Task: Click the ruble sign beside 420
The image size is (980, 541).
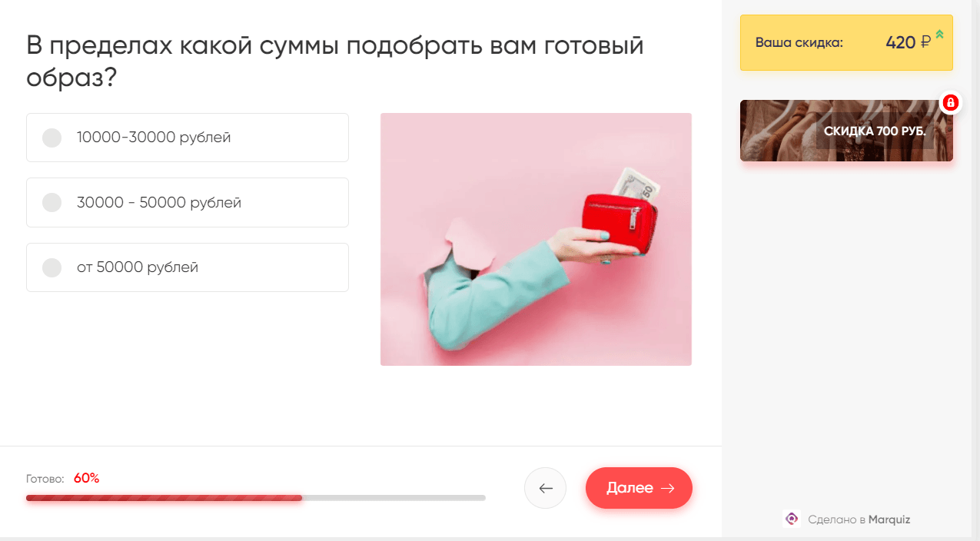Action: tap(925, 42)
